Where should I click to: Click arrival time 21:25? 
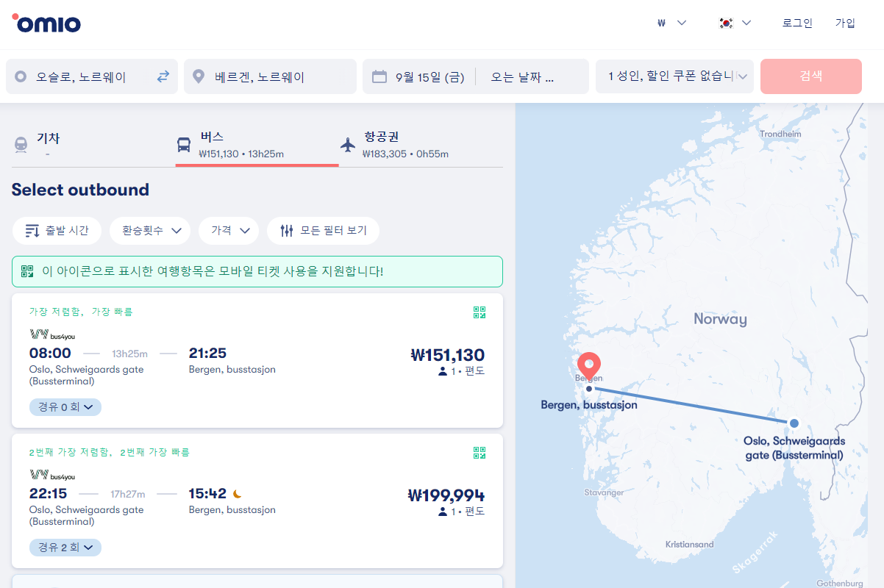[x=207, y=354]
